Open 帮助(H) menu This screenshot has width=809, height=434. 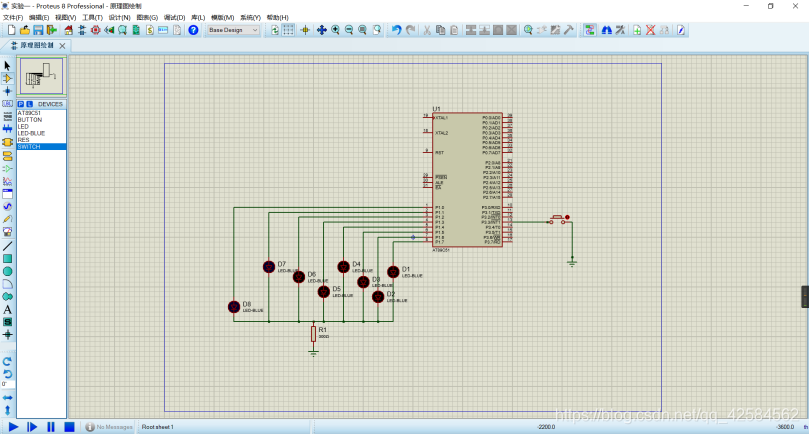tap(278, 18)
